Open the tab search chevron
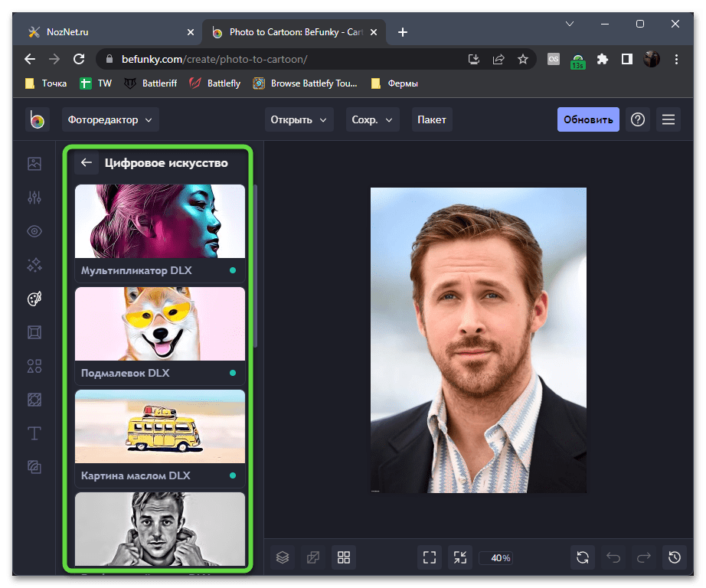The height and width of the screenshot is (588, 706). click(x=570, y=24)
